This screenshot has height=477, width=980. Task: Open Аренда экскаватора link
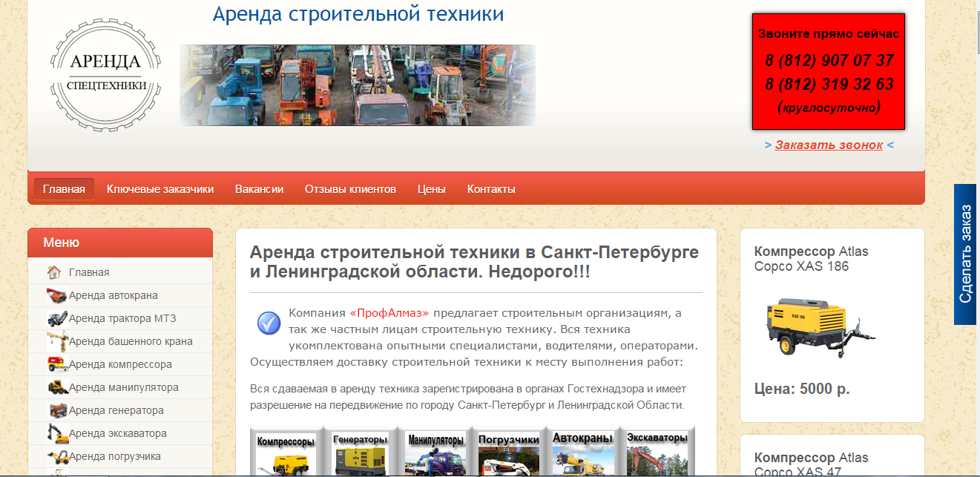coord(118,433)
